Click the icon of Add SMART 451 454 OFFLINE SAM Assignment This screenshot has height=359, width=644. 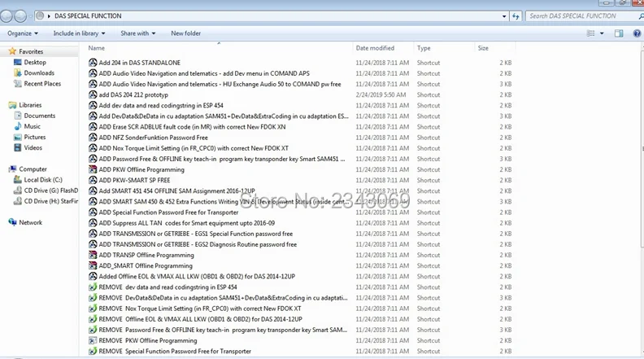93,190
